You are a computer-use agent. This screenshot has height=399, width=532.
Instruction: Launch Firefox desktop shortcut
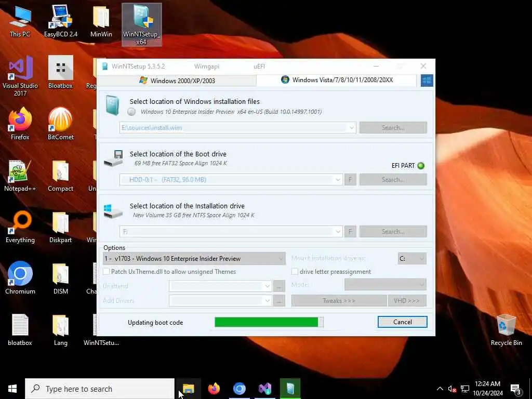20,124
